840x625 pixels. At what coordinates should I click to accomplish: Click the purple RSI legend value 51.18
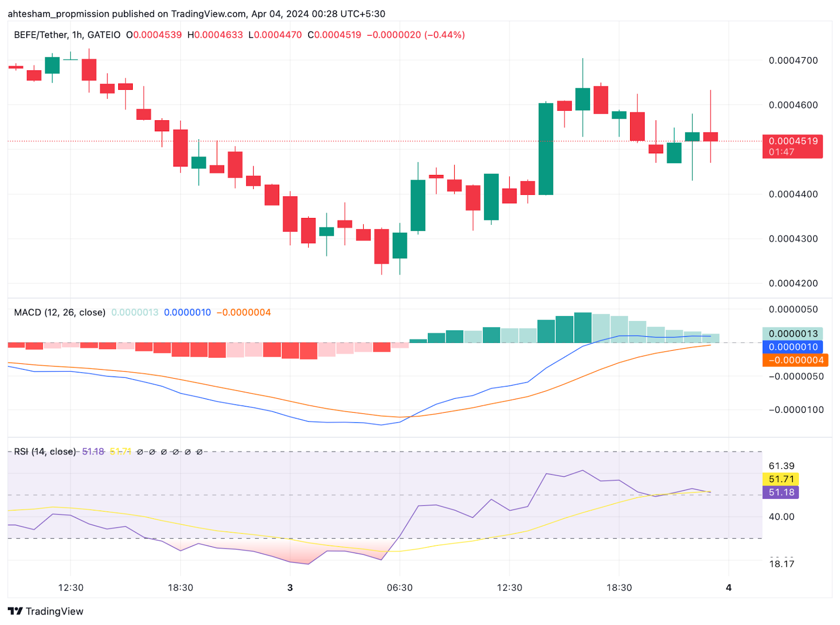[93, 452]
